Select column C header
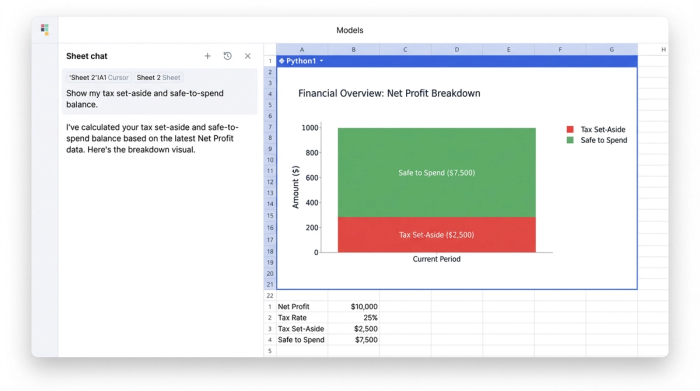 (405, 50)
